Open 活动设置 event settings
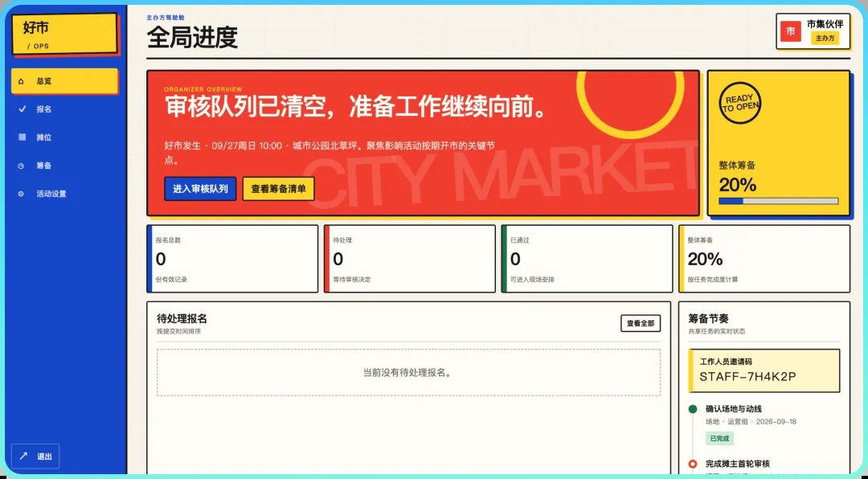The width and height of the screenshot is (868, 479). (x=64, y=194)
